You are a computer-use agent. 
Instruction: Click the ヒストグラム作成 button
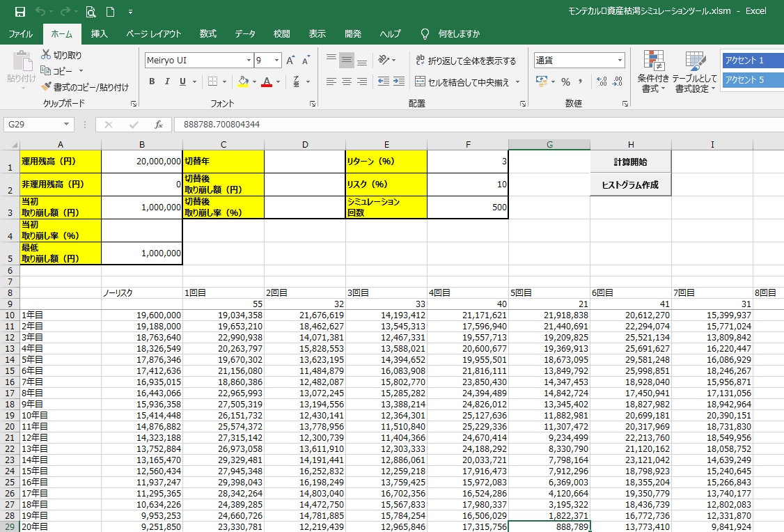click(631, 185)
